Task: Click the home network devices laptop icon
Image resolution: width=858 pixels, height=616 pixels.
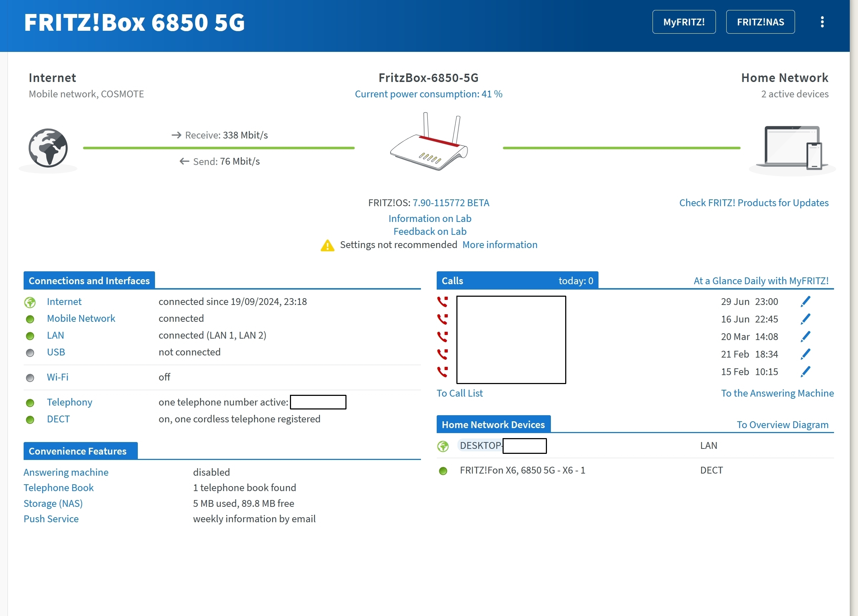Action: 792,148
